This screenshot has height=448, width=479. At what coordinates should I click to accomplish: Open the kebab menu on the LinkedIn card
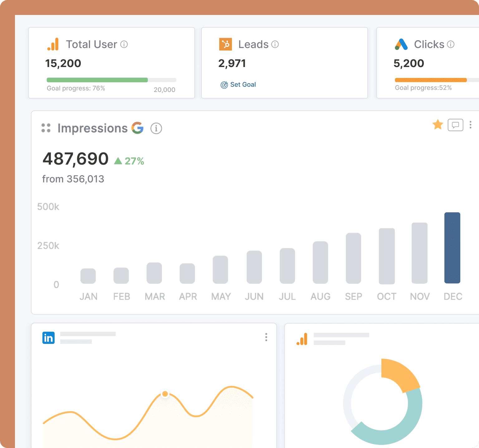(x=266, y=337)
